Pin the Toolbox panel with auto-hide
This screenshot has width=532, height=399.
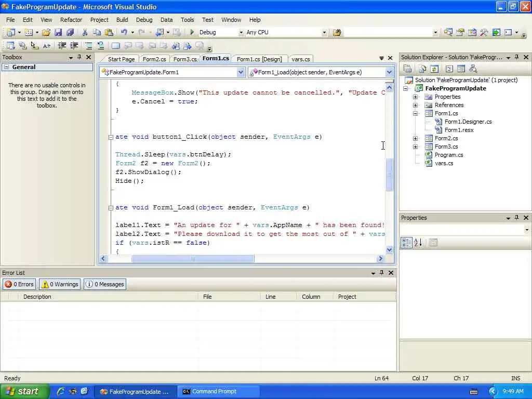coord(79,57)
